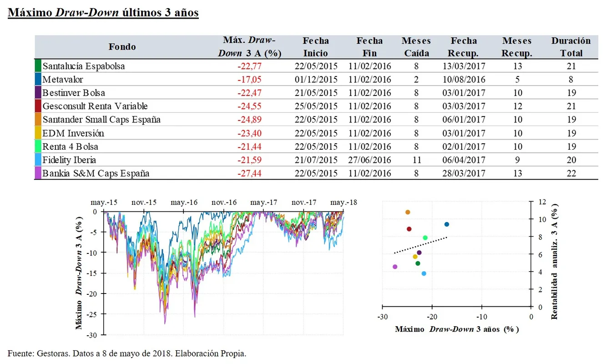Select the Meses Caída header cell
The width and height of the screenshot is (606, 364).
416,47
